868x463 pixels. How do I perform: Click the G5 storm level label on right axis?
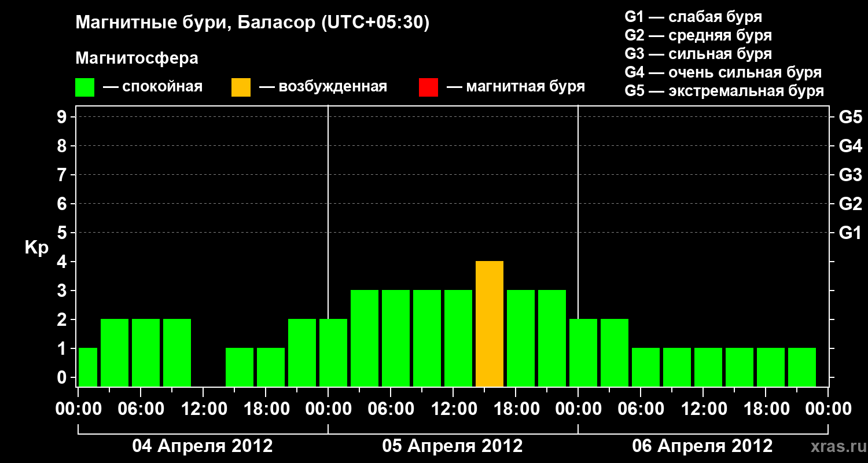(850, 117)
